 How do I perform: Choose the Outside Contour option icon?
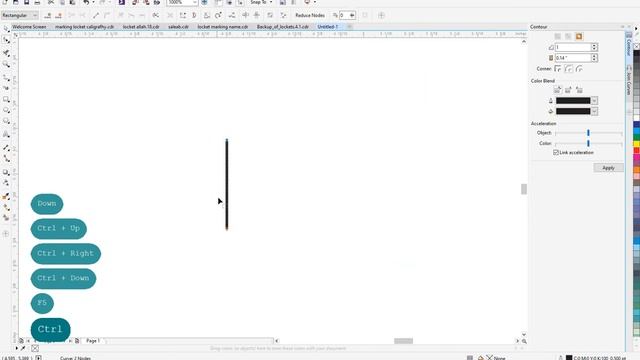pos(579,36)
